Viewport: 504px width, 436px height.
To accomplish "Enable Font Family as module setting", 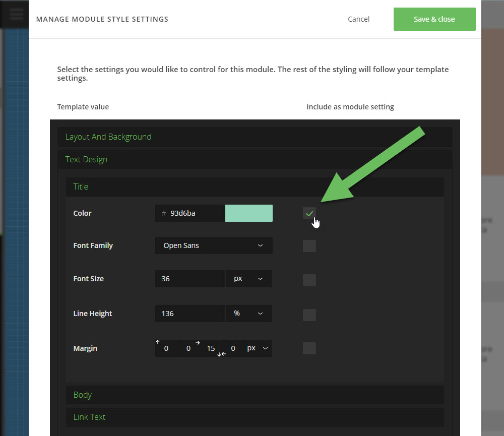I will (x=309, y=245).
